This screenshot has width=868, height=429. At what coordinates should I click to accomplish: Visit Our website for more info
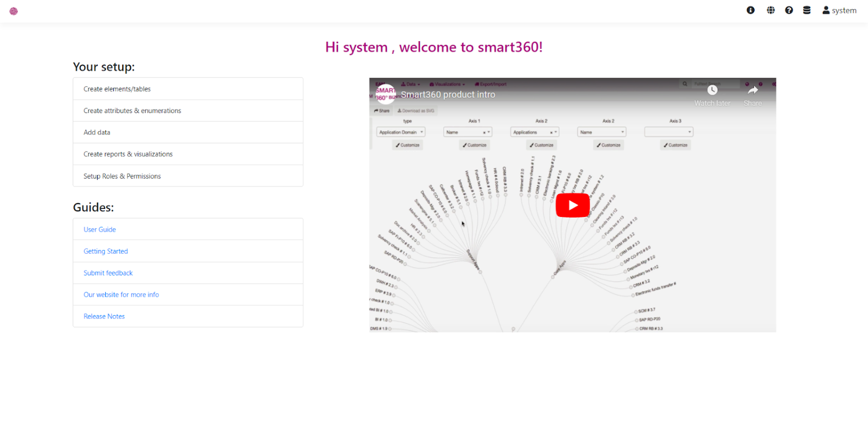[x=121, y=294]
